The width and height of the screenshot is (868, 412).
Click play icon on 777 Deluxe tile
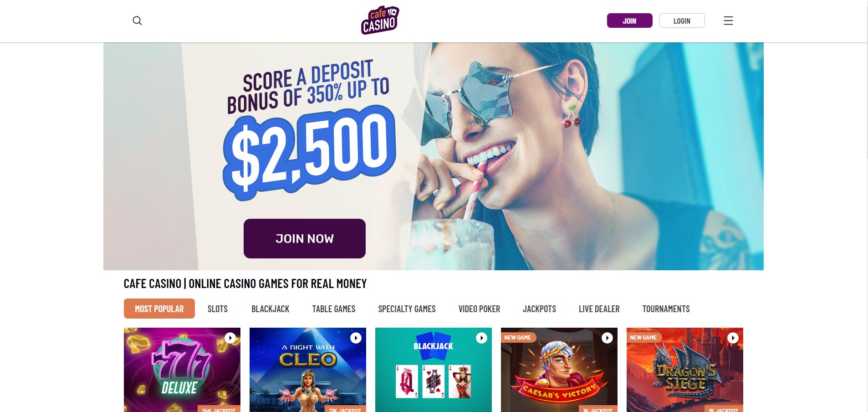click(230, 338)
